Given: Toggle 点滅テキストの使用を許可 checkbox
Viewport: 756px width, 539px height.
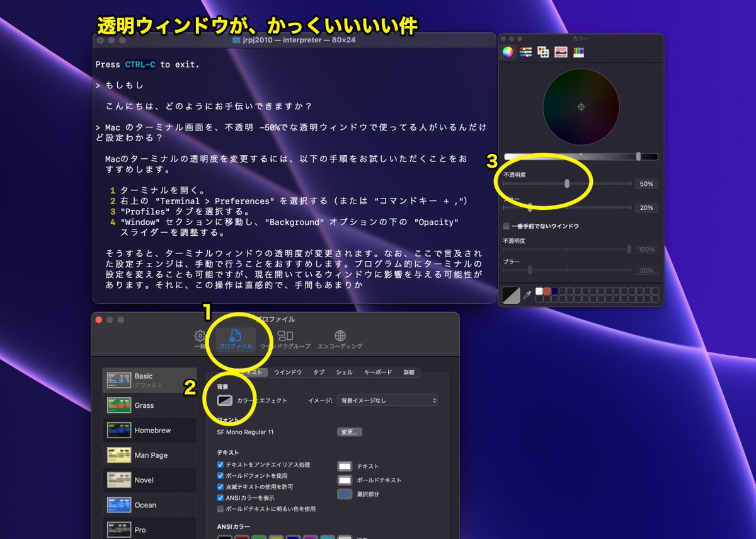Looking at the screenshot, I should 220,487.
